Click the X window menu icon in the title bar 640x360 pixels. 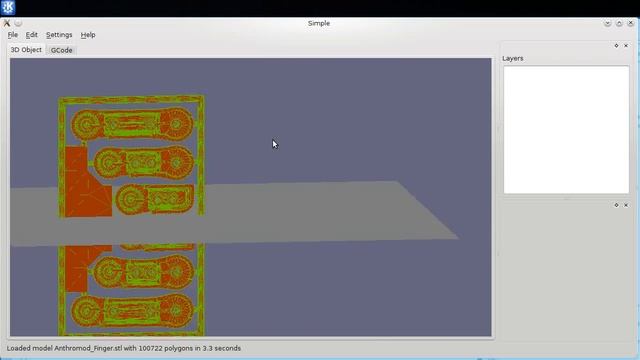click(7, 23)
